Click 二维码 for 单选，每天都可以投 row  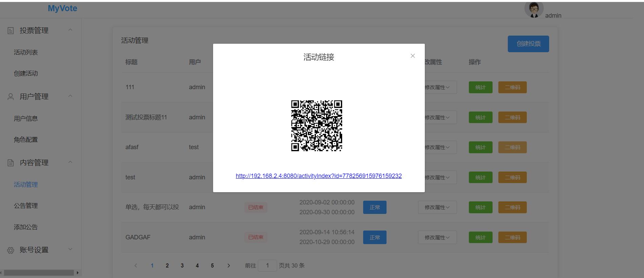(512, 207)
